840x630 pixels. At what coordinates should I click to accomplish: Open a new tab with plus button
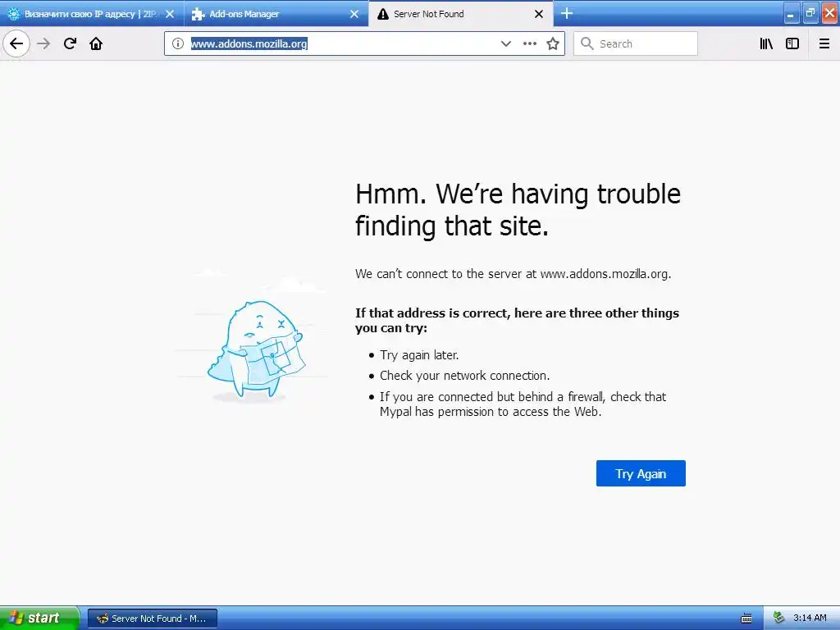(x=567, y=13)
